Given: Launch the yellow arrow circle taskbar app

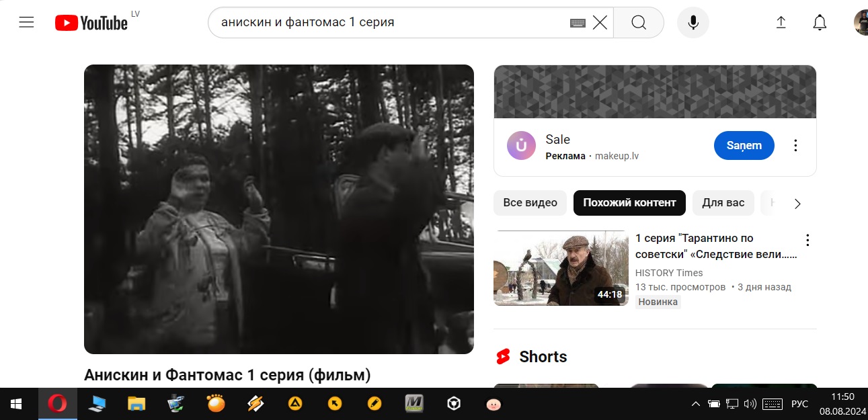Looking at the screenshot, I should [x=335, y=404].
